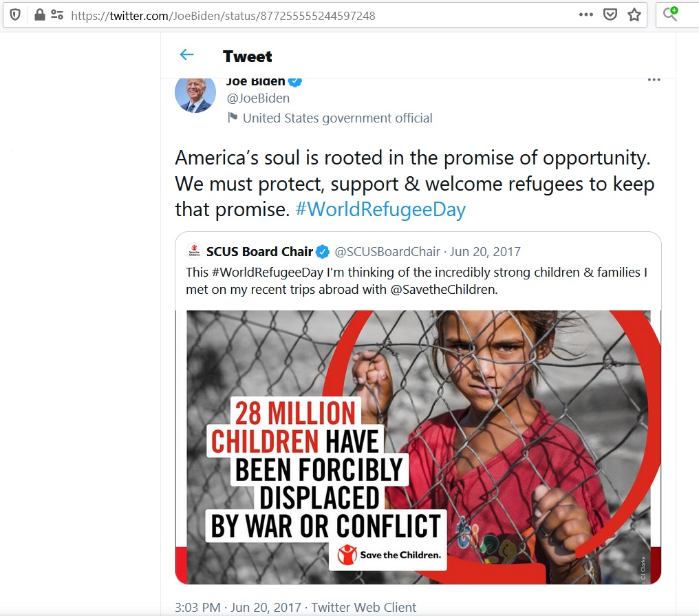Click the URL address bar field
Image resolution: width=699 pixels, height=616 pixels.
[x=310, y=15]
